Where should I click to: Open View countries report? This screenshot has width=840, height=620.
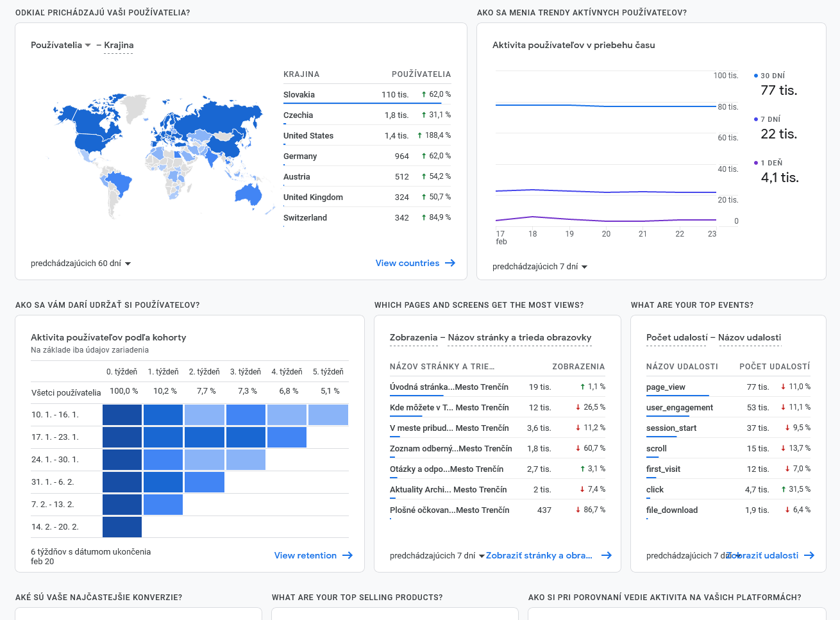coord(407,263)
